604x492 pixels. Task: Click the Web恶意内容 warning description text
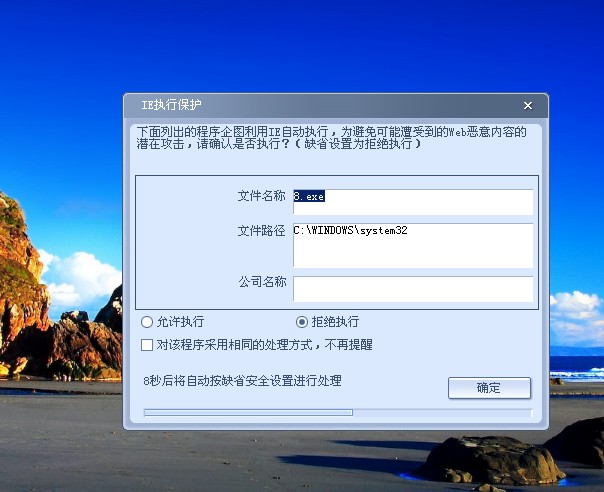[332, 138]
